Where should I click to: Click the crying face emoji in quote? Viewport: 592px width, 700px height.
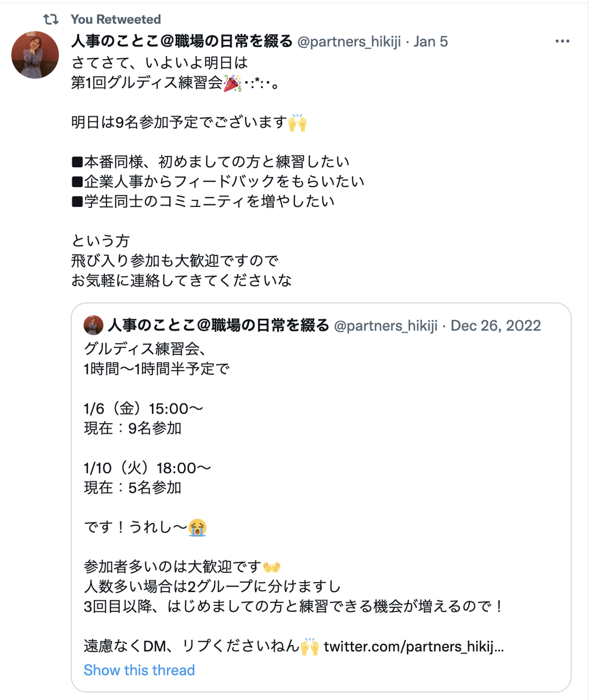[197, 527]
